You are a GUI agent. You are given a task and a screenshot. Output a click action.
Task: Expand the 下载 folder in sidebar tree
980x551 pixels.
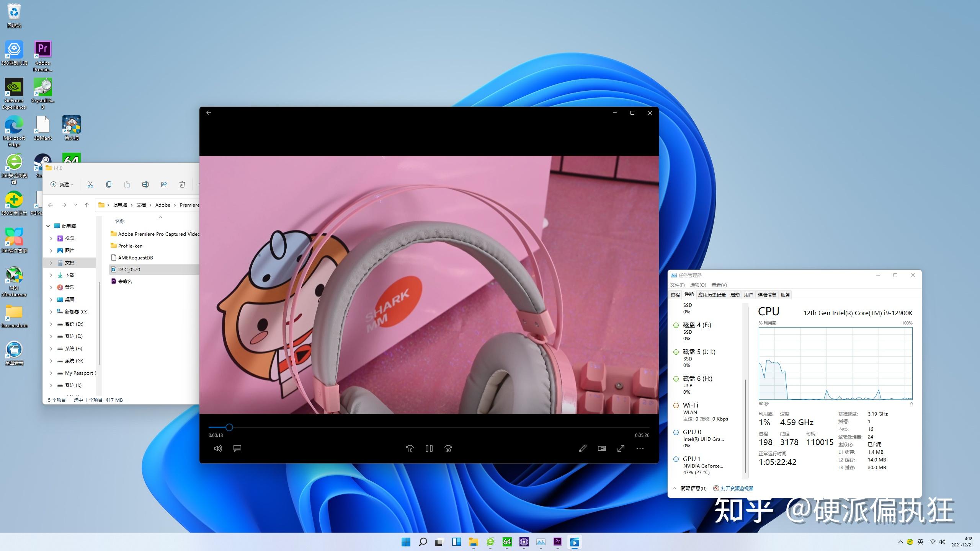(51, 274)
